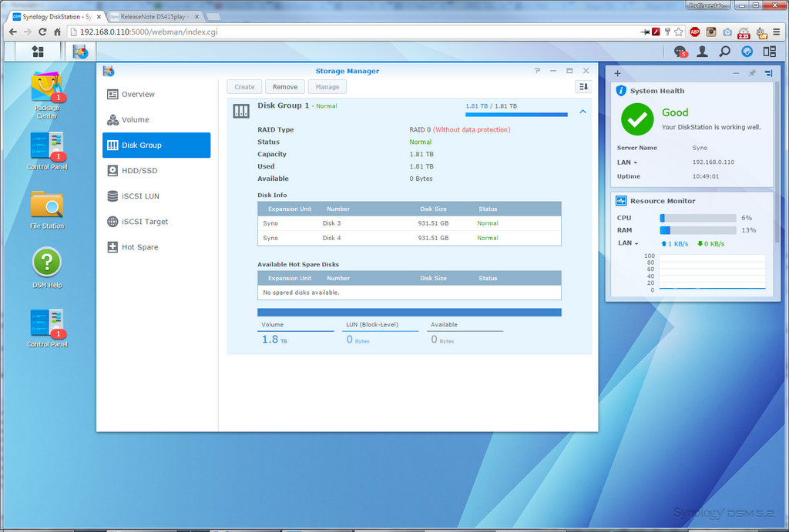Open DSM notifications chat icon
Image resolution: width=789 pixels, height=532 pixels.
pyautogui.click(x=680, y=52)
